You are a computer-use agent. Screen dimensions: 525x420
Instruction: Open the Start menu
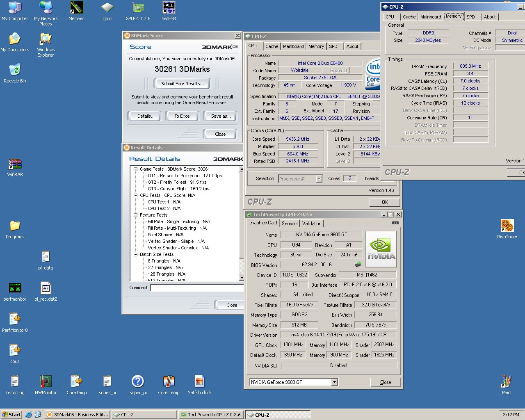pos(11,415)
